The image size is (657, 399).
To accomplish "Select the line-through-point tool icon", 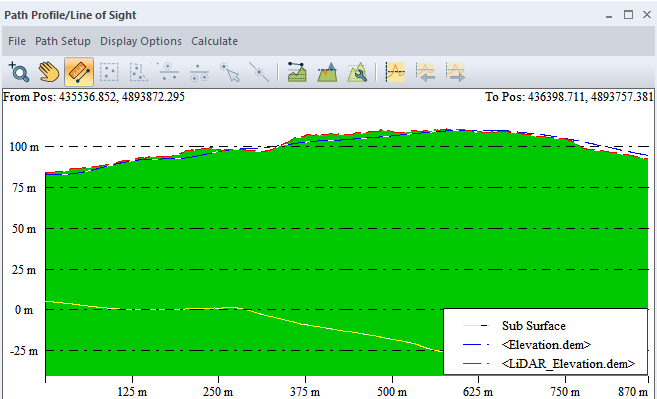I will point(259,72).
